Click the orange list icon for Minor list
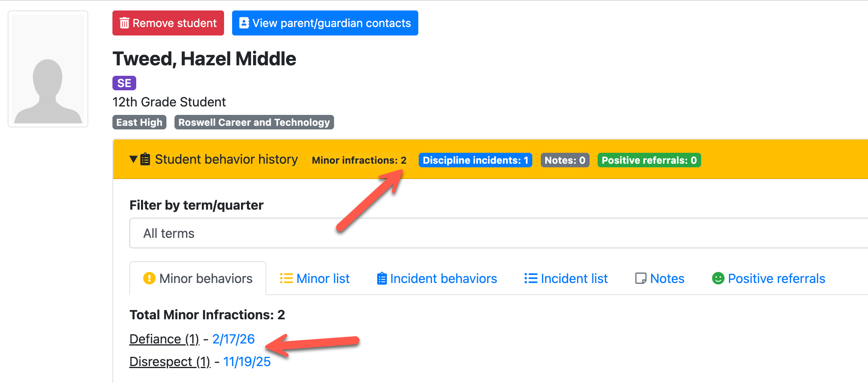Screen dimensions: 868x383 [286, 279]
